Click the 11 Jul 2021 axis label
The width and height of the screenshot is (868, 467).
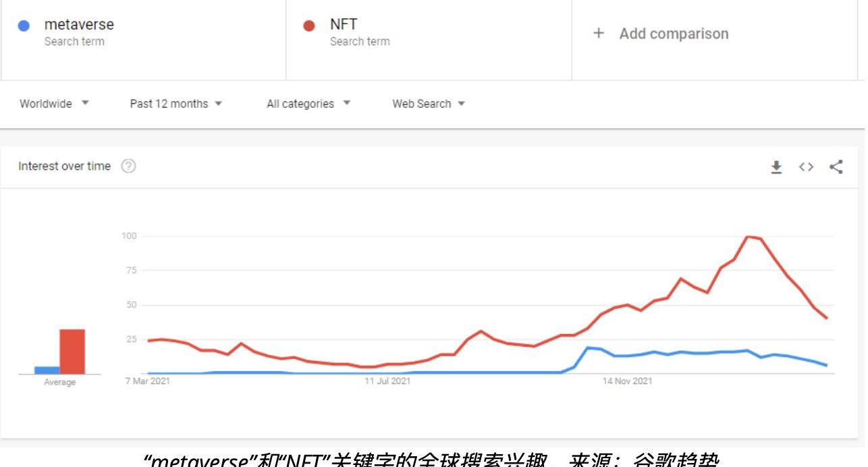[x=387, y=382]
